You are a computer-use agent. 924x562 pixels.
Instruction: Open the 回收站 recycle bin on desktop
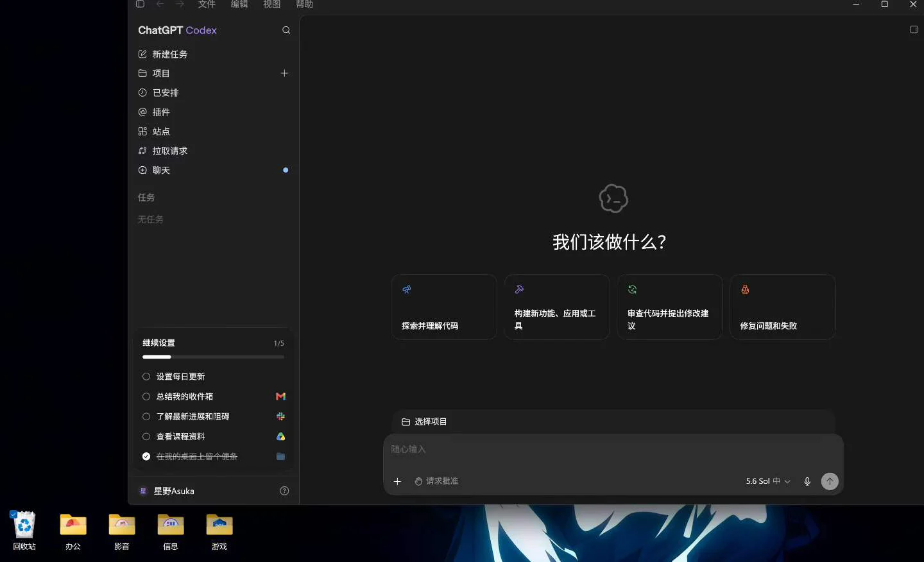[24, 531]
